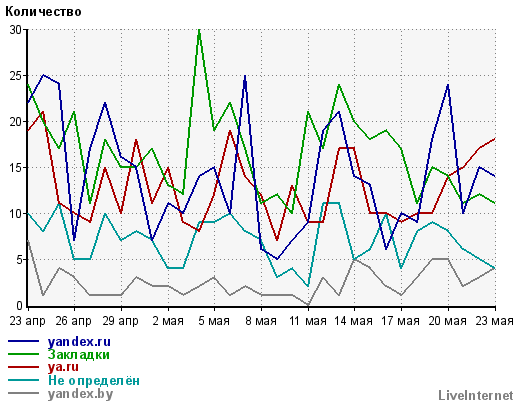Click the 11 мая date label

coord(308,321)
